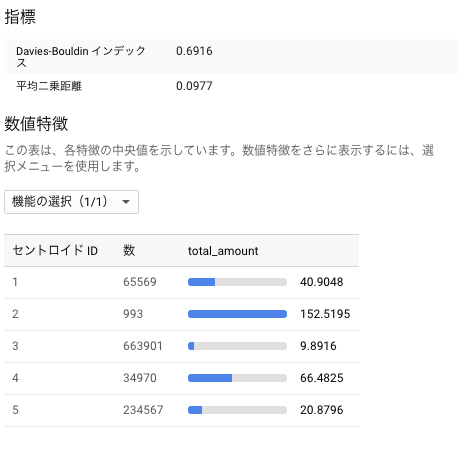The width and height of the screenshot is (458, 453).
Task: Click the 指標 heading
Action: pos(20,17)
